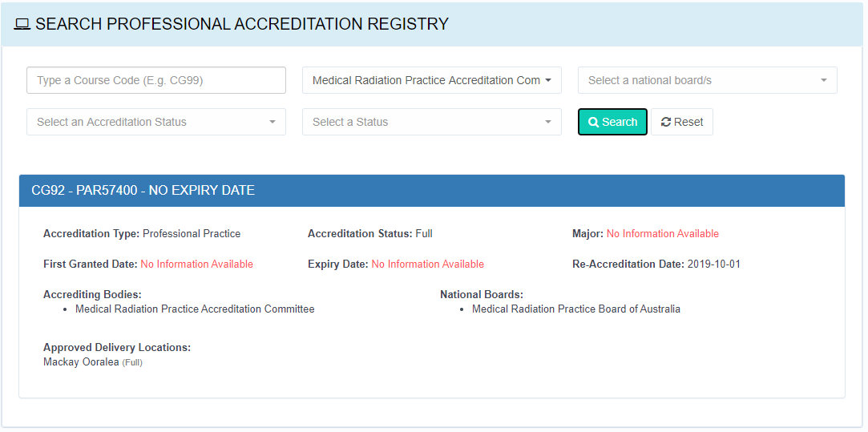
Task: Click the arrow on the 'Select a Status' box
Action: click(548, 123)
